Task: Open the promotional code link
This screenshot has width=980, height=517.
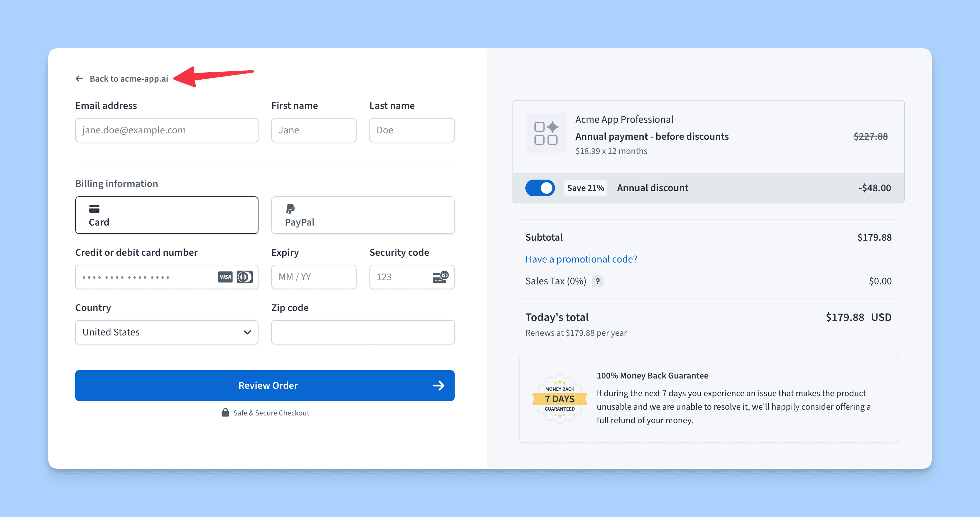Action: point(581,259)
